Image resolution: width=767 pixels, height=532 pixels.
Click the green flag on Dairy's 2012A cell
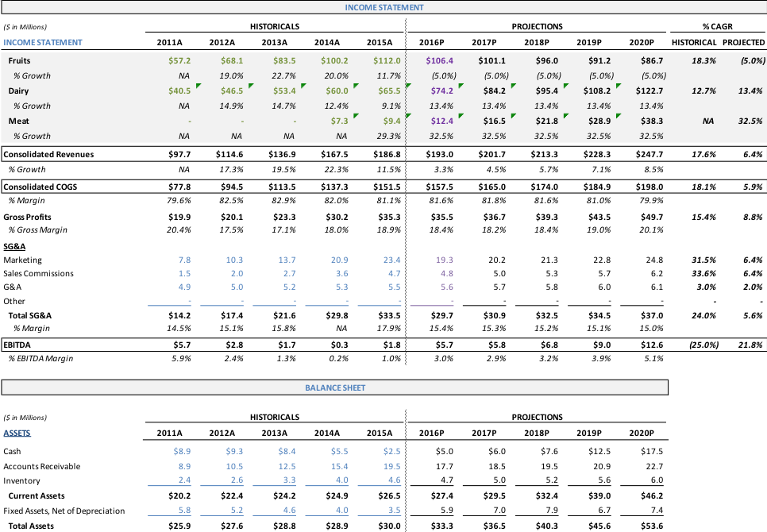click(250, 85)
